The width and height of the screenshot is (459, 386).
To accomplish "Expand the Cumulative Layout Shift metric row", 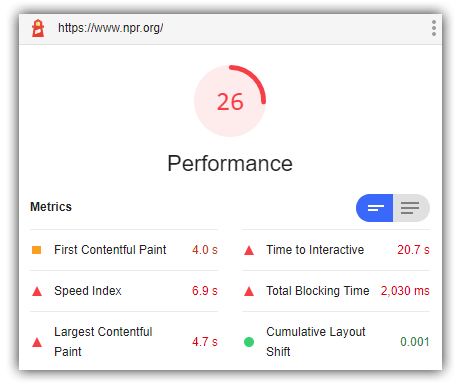I will coord(336,342).
